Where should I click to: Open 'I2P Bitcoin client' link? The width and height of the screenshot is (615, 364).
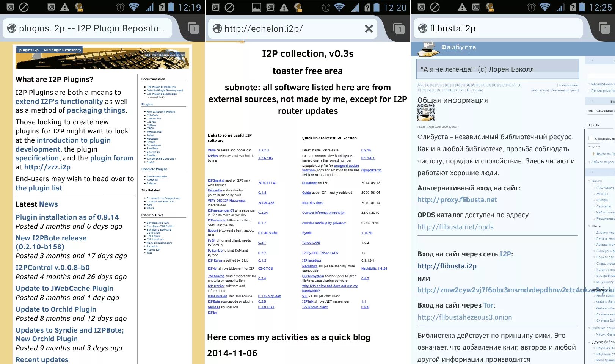tap(315, 307)
